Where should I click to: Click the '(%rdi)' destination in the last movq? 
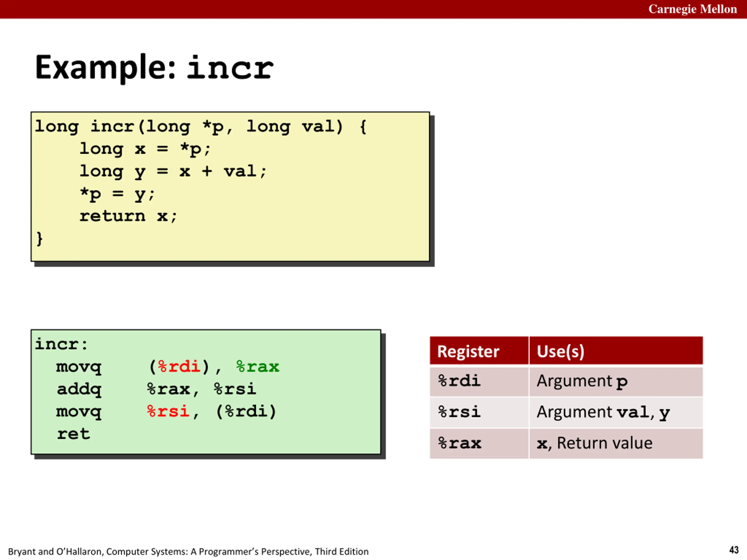[246, 412]
